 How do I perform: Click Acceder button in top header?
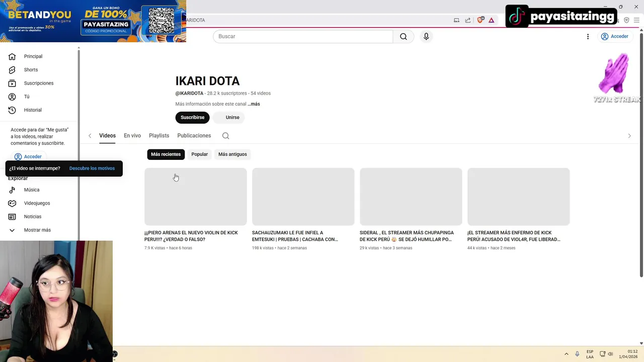point(614,36)
